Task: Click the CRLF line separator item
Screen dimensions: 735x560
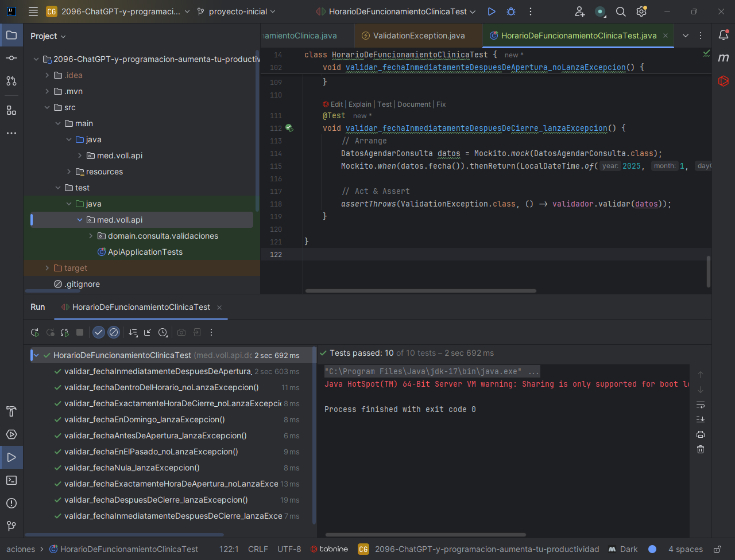Action: 258,549
